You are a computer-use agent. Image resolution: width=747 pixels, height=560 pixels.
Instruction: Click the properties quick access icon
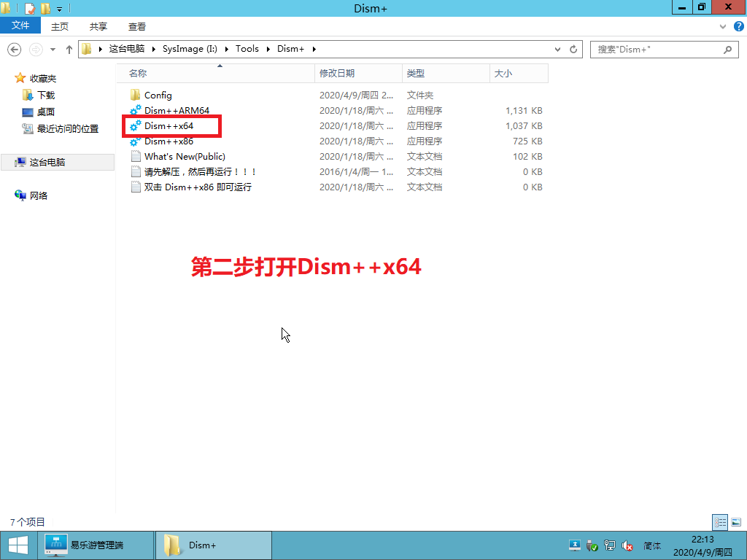pos(29,8)
